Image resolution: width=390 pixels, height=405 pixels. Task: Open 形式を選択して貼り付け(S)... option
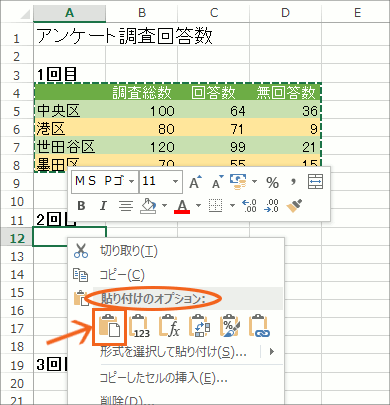tap(173, 351)
